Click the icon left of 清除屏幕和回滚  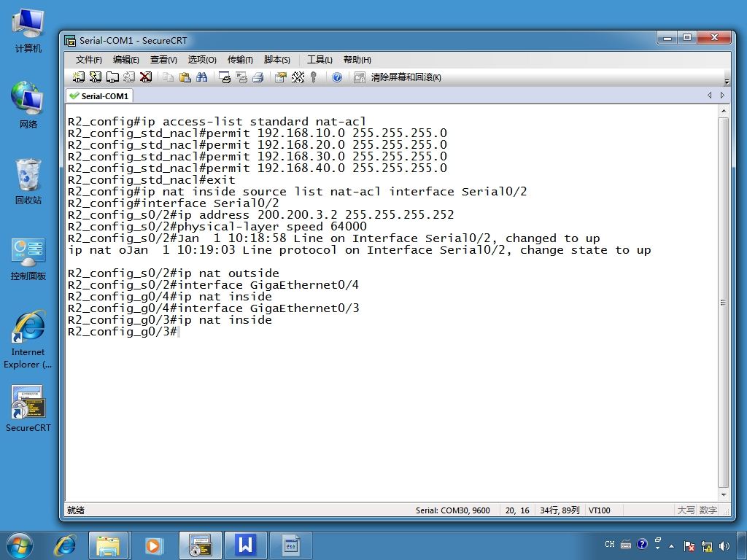tap(359, 77)
